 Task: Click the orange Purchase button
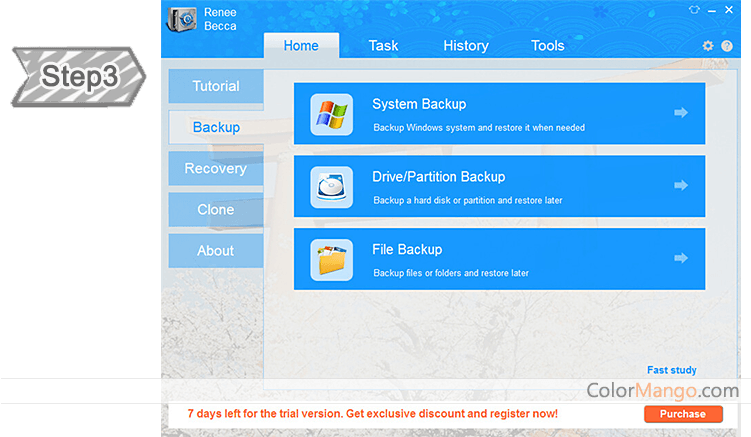point(683,414)
